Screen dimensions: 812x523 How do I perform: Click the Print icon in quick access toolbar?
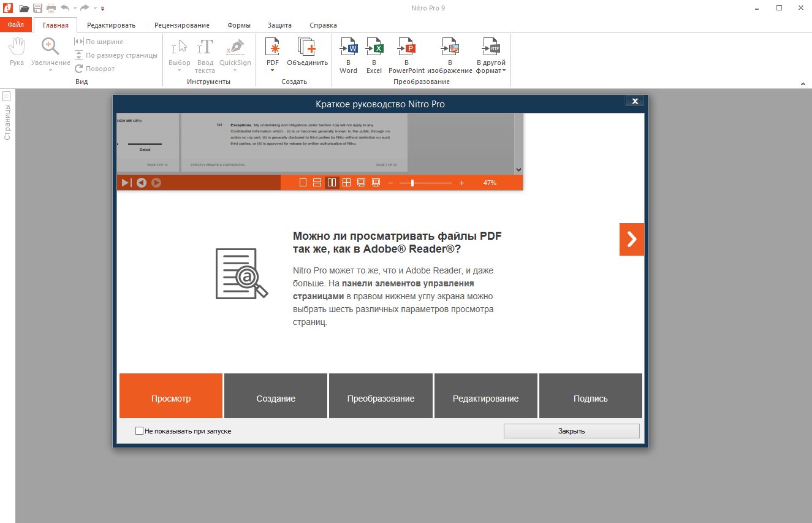click(51, 8)
